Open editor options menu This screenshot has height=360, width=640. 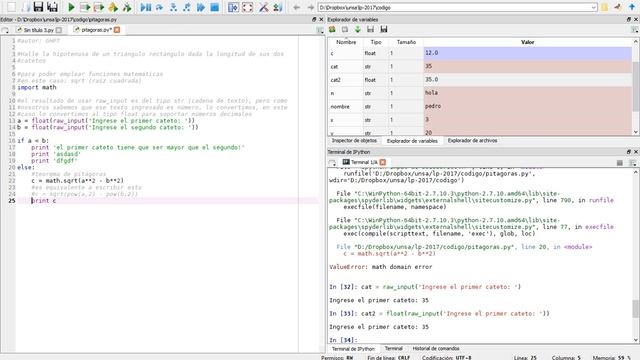tap(320, 30)
